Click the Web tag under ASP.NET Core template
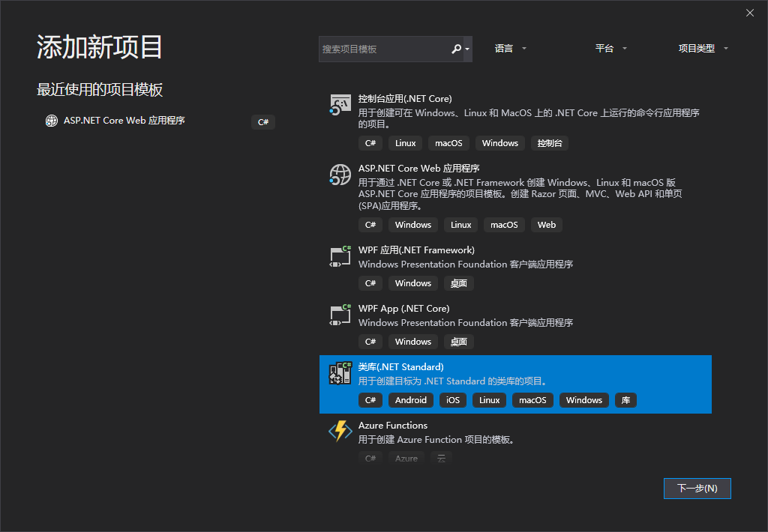The width and height of the screenshot is (768, 532). pyautogui.click(x=546, y=224)
